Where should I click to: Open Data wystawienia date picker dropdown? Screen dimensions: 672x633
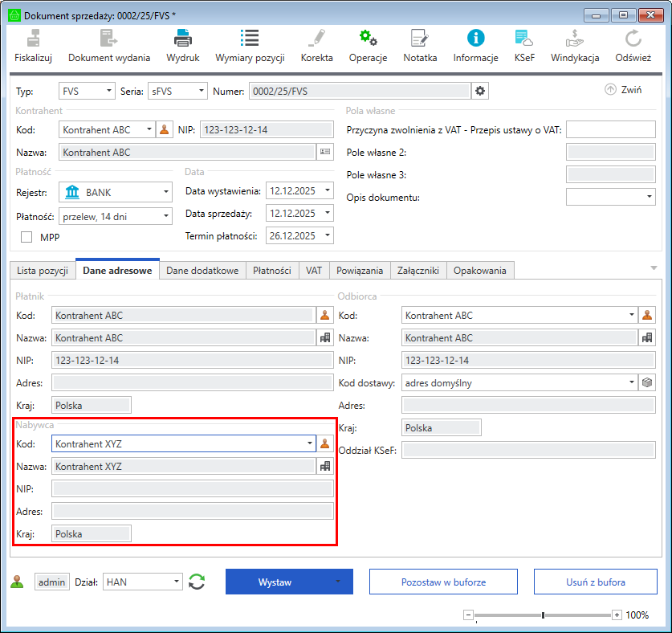tap(328, 191)
